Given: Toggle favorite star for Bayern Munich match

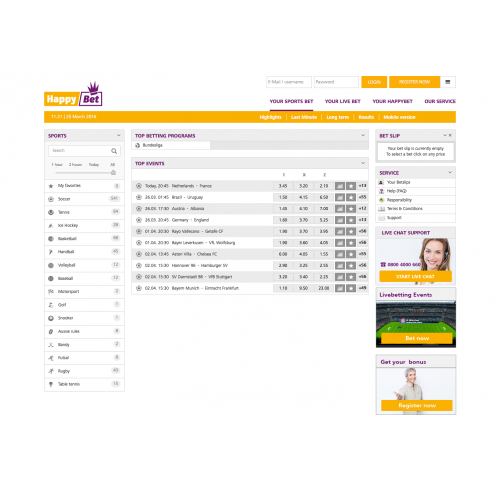Looking at the screenshot, I should click(351, 288).
